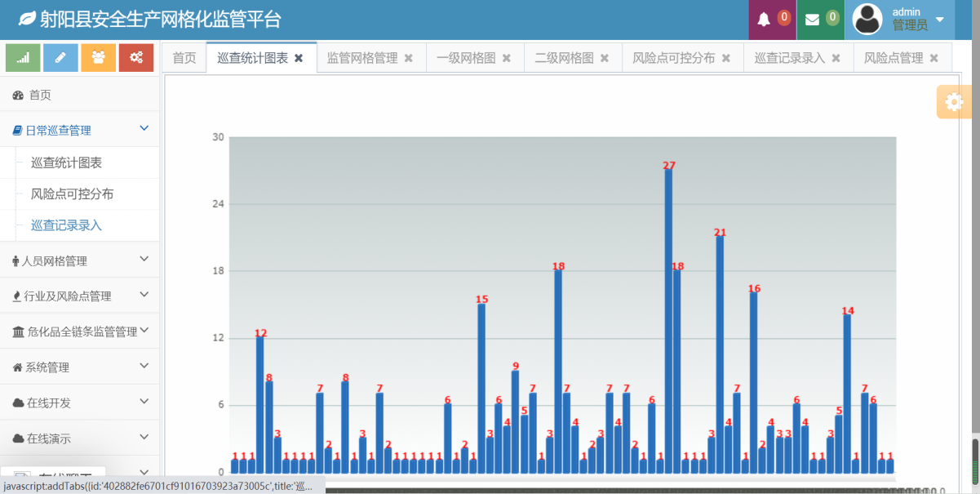Click the admin user avatar
980x494 pixels.
(867, 20)
